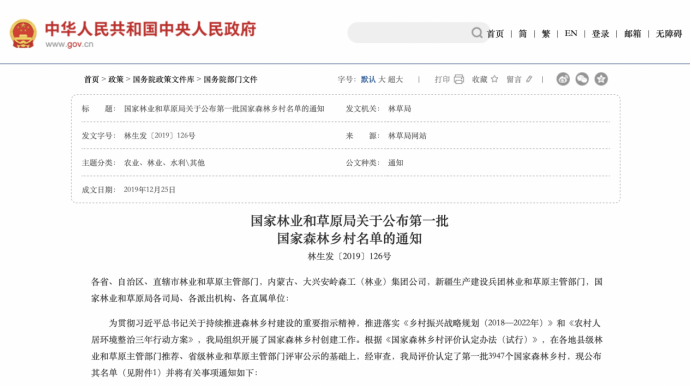The image size is (691, 386).
Task: Select title row text in info table
Action: [224, 109]
